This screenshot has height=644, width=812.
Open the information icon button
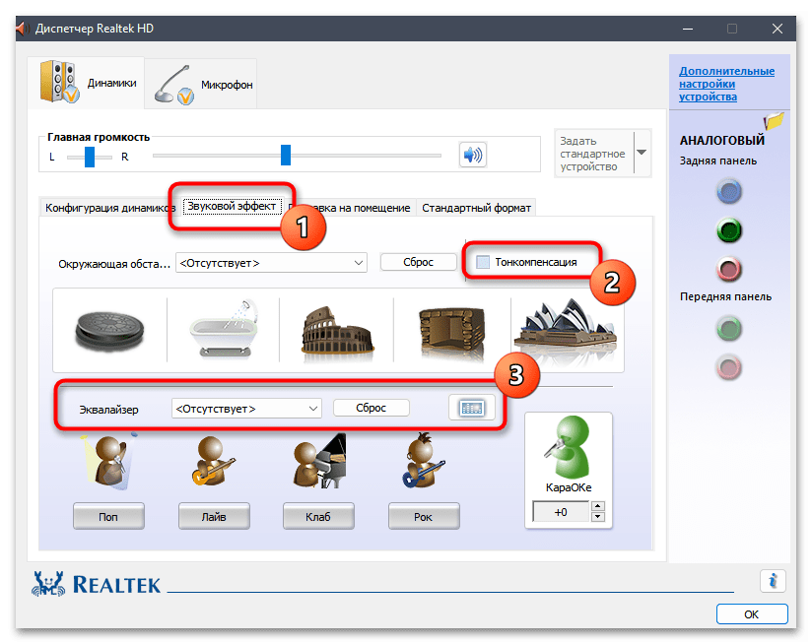coord(773,581)
